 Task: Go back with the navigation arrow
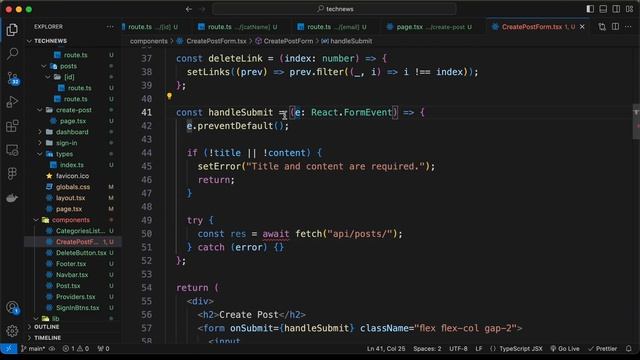pos(189,9)
